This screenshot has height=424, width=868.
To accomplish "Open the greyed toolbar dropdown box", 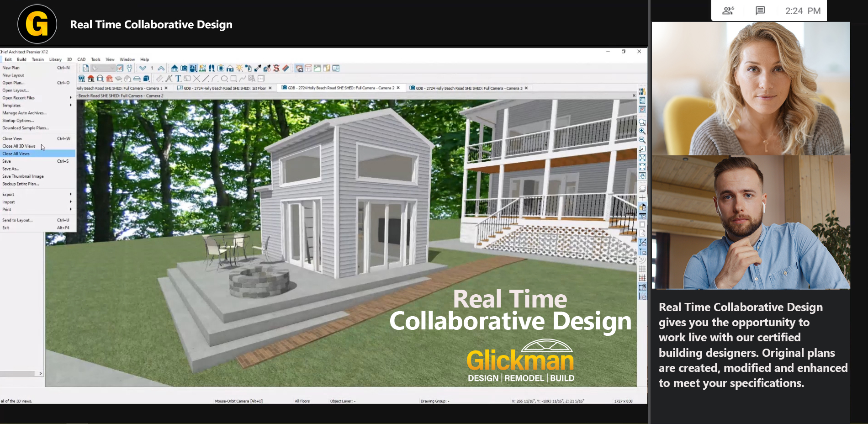I will (103, 68).
